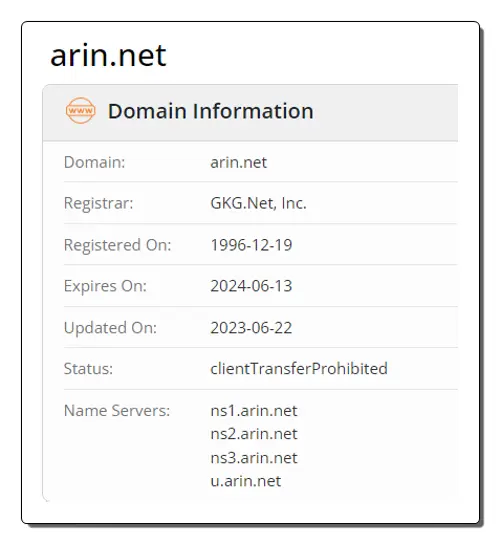Viewport: 500px width, 544px height.
Task: Click the Registrar: field label
Action: pos(99,203)
